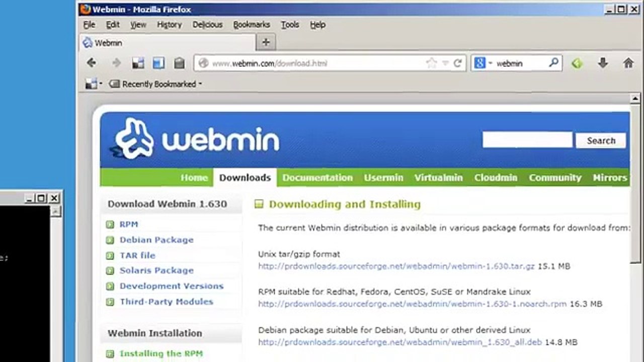Open the History menu
644x362 pixels.
click(169, 25)
